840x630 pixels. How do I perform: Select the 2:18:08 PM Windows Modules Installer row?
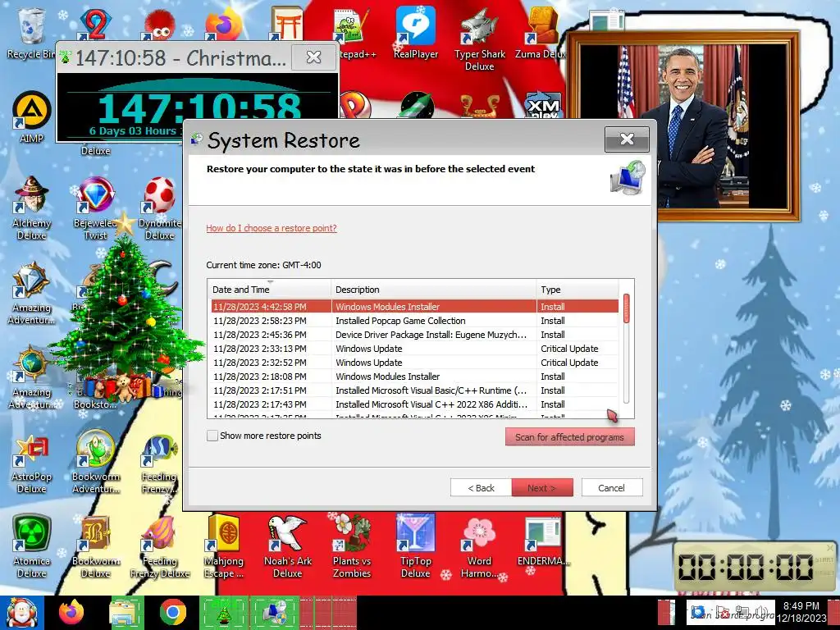tap(414, 376)
